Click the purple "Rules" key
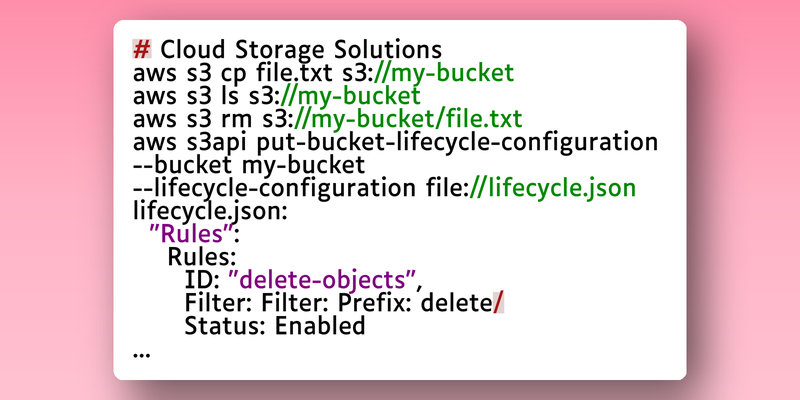The height and width of the screenshot is (400, 800). (x=191, y=234)
